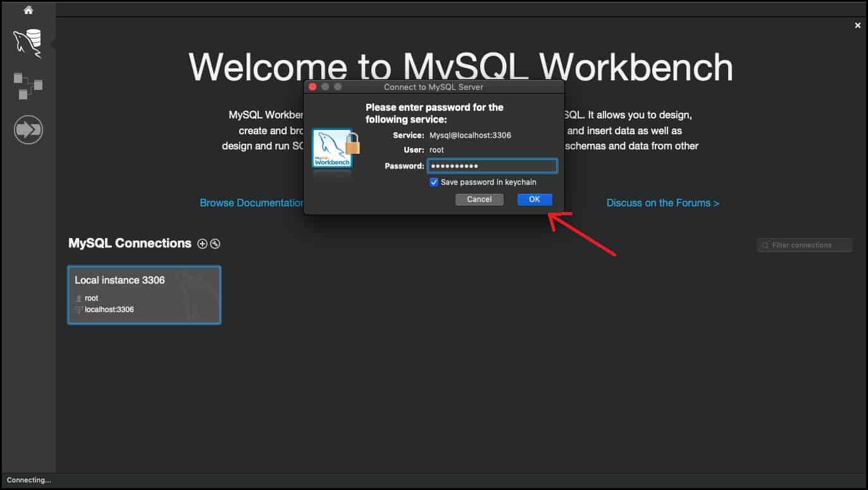The width and height of the screenshot is (868, 490).
Task: Focus the Password input field
Action: tap(492, 166)
